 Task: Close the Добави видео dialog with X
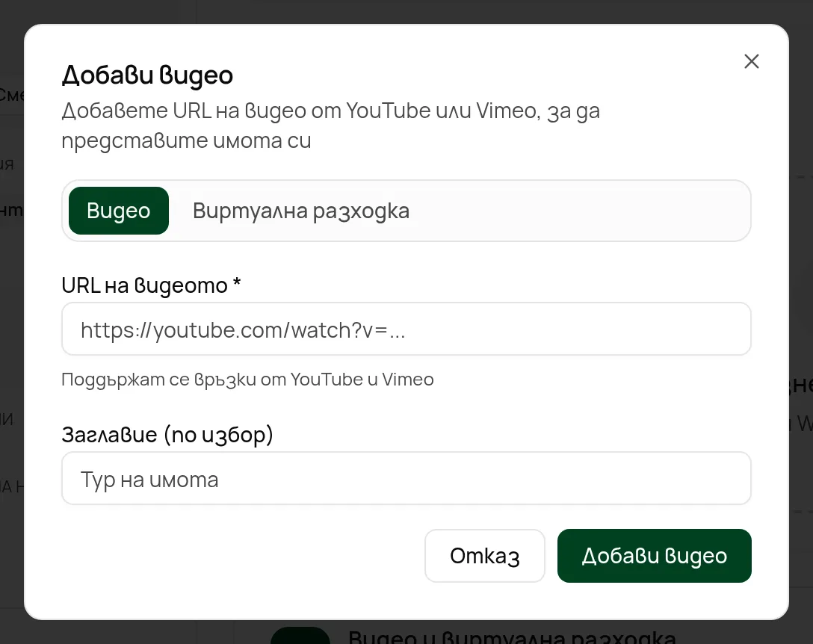click(x=751, y=62)
